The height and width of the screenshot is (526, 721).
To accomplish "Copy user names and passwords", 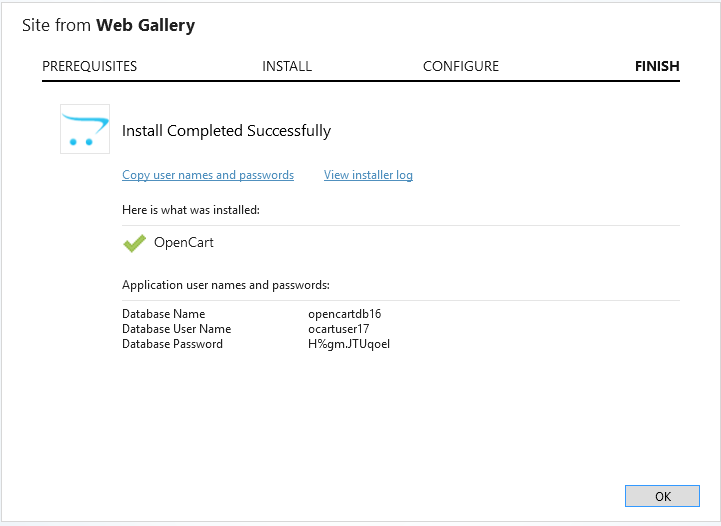I will (208, 175).
